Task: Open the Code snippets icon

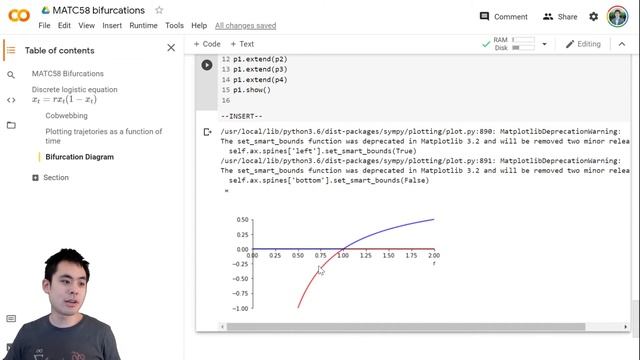Action: [x=11, y=100]
